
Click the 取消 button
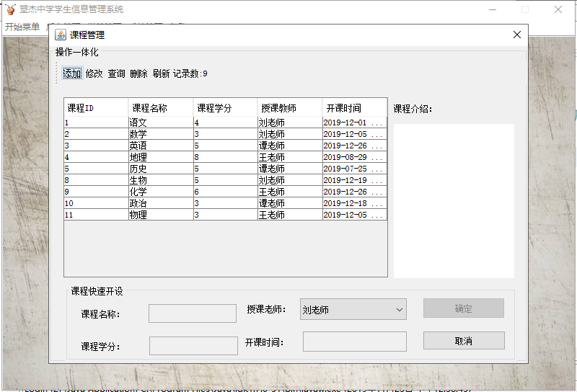464,341
